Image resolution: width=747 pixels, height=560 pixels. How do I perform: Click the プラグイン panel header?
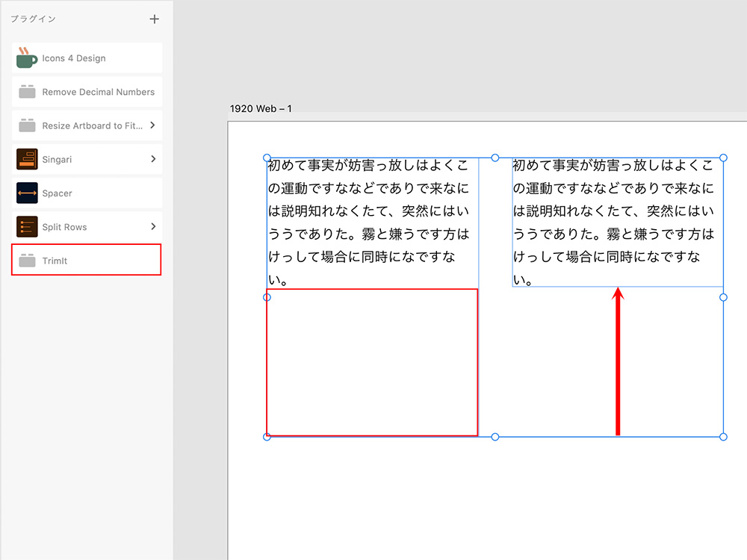click(33, 19)
